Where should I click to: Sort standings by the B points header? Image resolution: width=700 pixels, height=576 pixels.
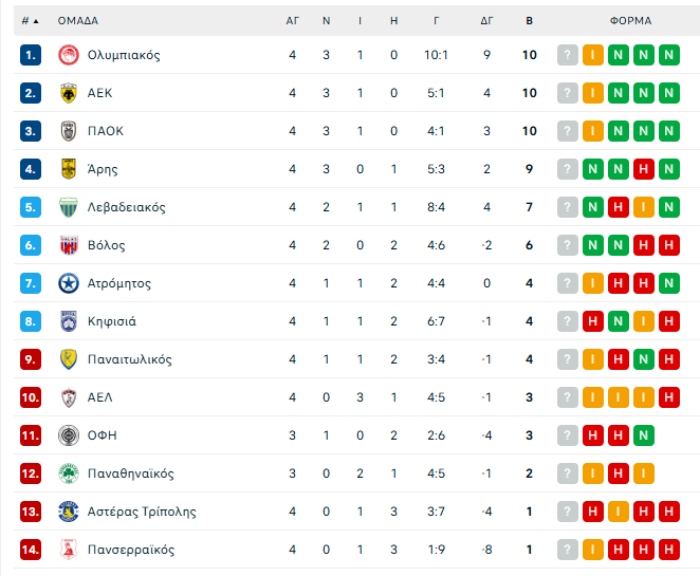[529, 21]
